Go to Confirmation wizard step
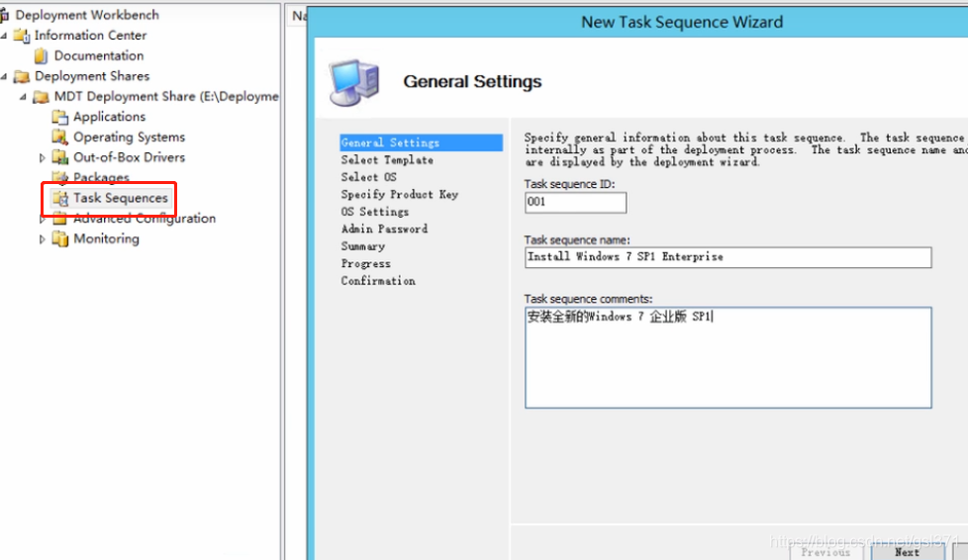 tap(378, 281)
